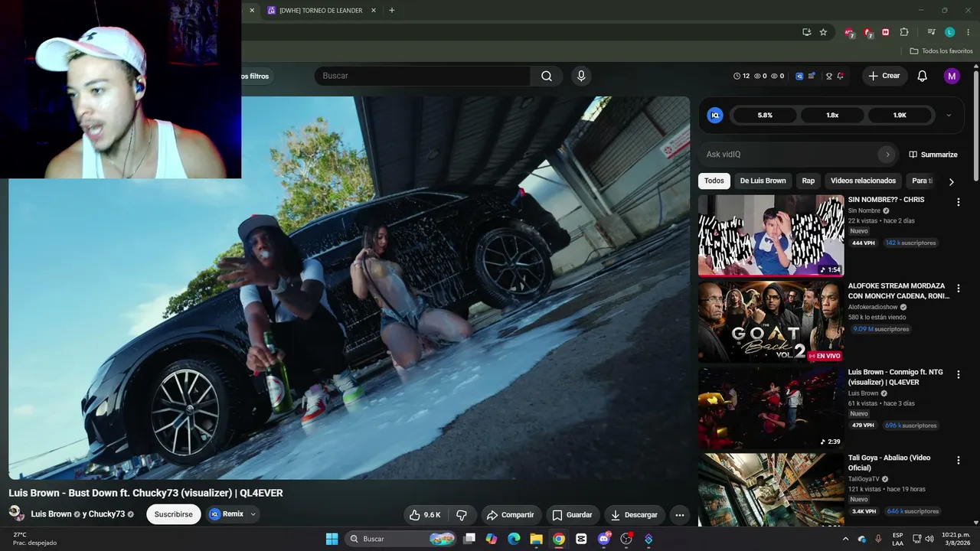Open Windows Start menu
This screenshot has height=551, width=980.
[332, 539]
